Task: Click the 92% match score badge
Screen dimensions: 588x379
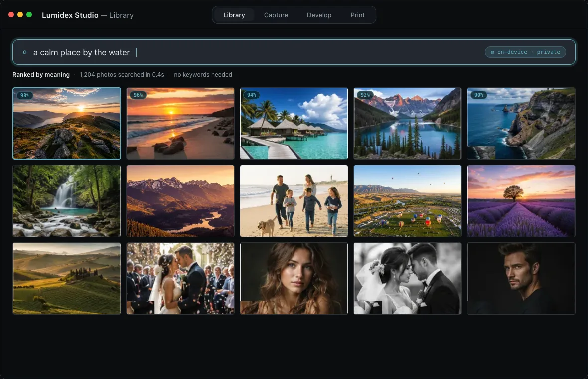Action: [366, 95]
